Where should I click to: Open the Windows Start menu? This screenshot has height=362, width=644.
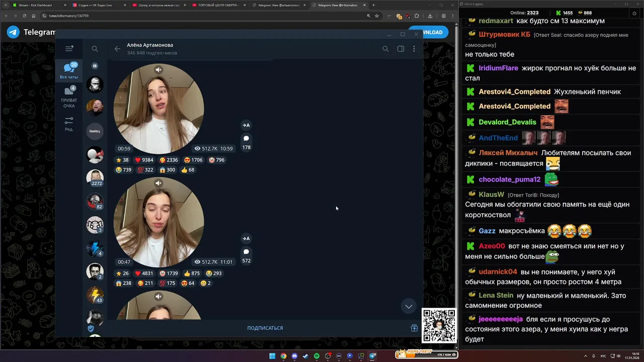[272, 356]
